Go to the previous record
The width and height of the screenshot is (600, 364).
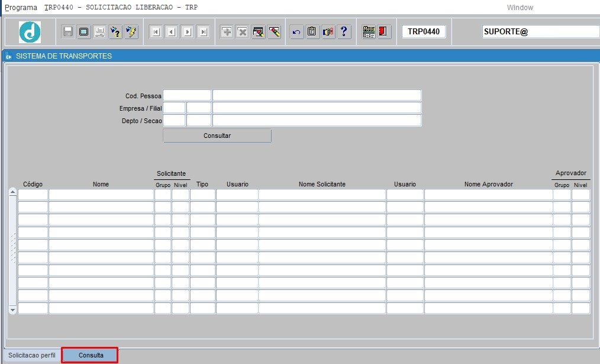click(172, 32)
